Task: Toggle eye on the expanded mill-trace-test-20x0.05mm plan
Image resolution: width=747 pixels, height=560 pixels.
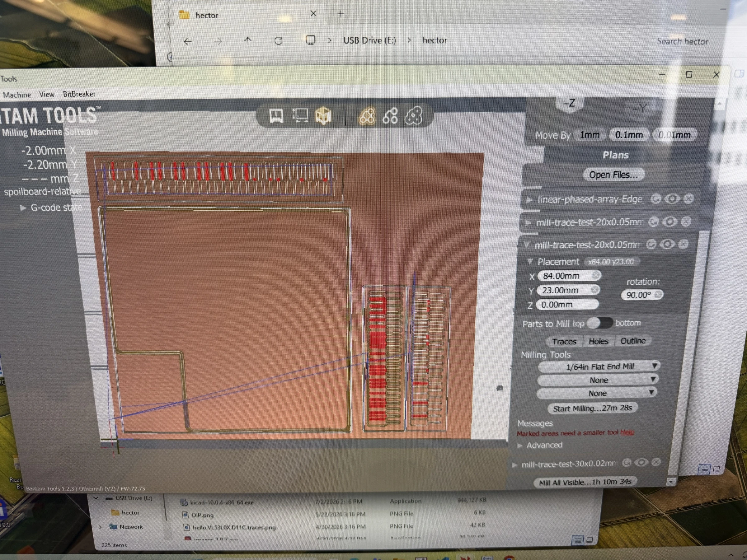Action: (667, 244)
